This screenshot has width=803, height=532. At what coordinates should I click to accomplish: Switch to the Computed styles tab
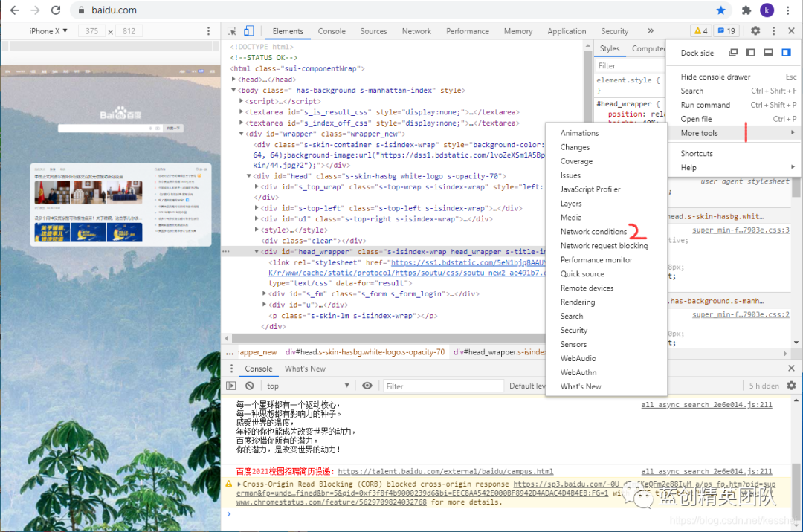point(649,48)
